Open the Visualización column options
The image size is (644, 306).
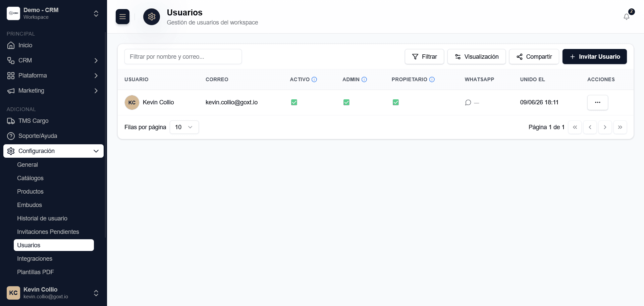point(477,57)
